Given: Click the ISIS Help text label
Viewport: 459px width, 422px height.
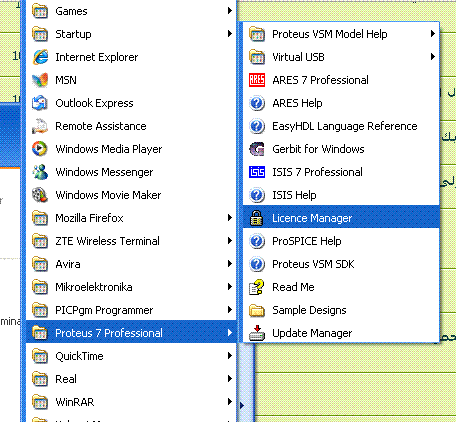Looking at the screenshot, I should point(294,195).
